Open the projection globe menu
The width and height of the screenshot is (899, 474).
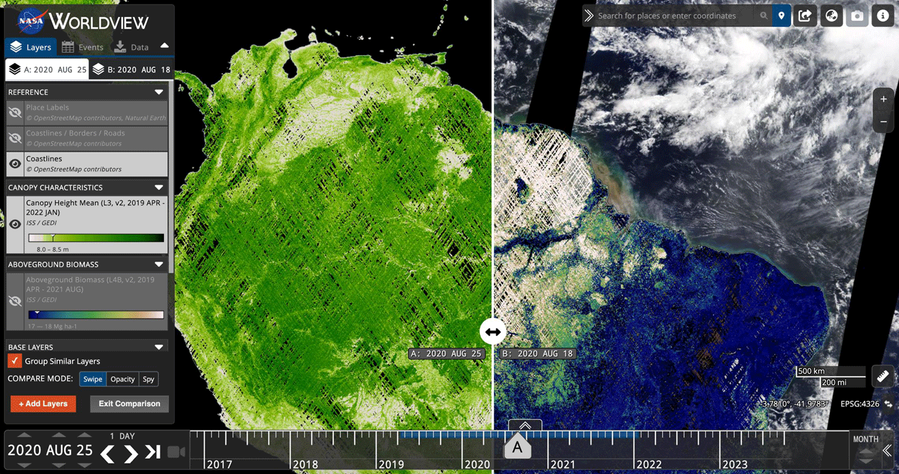pyautogui.click(x=832, y=16)
